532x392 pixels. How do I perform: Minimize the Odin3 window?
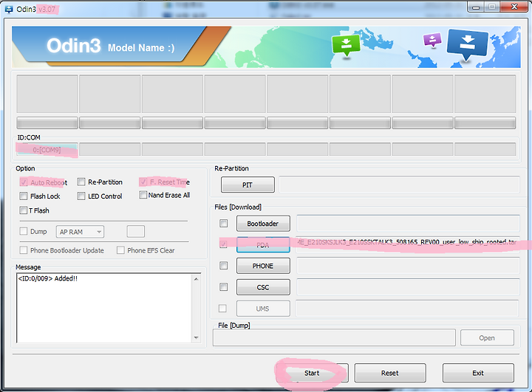[x=475, y=7]
